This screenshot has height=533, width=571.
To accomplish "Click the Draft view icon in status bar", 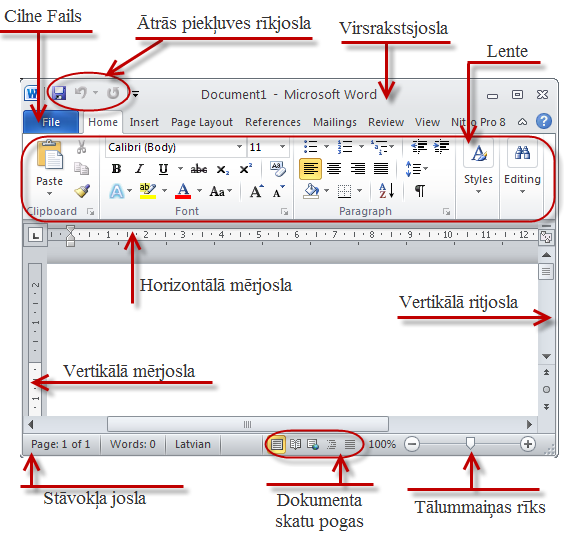I will (x=350, y=444).
